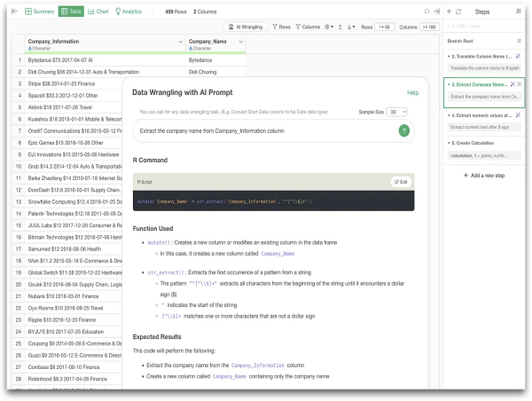Click the Columns limit field showing 100
This screenshot has height=401, width=532.
429,27
